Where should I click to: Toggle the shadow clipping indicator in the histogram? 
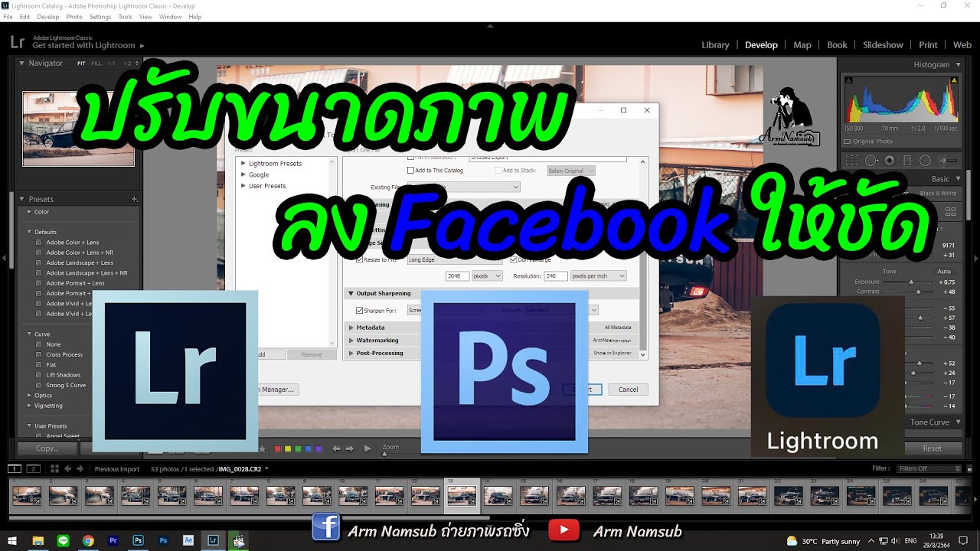click(x=848, y=79)
